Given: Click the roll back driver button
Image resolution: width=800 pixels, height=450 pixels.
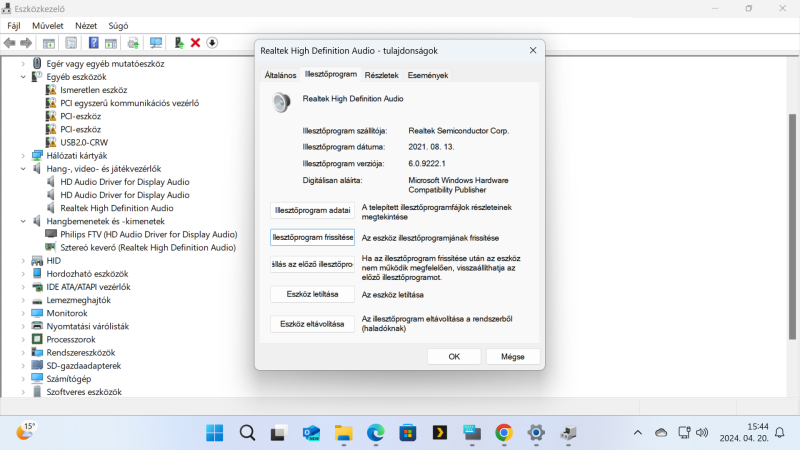Looking at the screenshot, I should click(312, 264).
